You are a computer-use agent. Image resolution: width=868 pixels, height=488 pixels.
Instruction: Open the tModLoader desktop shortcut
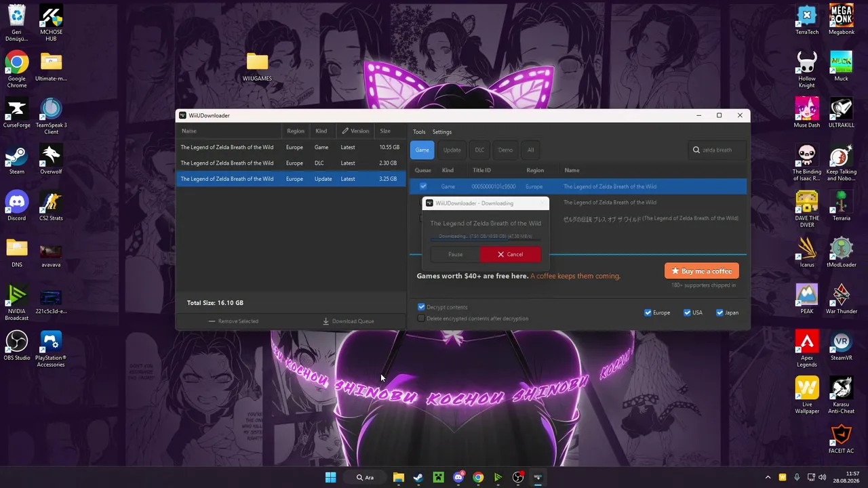coord(842,253)
